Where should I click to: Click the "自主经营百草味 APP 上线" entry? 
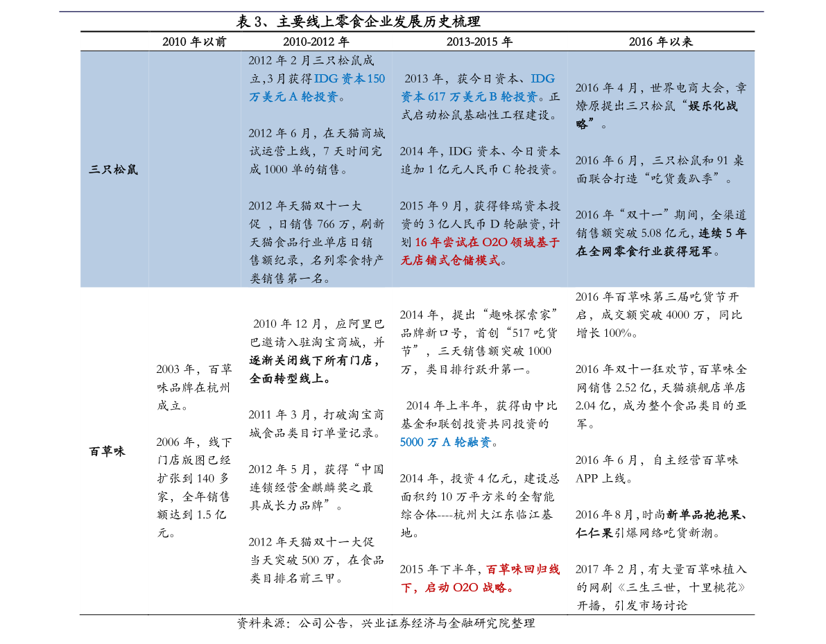[x=656, y=469]
